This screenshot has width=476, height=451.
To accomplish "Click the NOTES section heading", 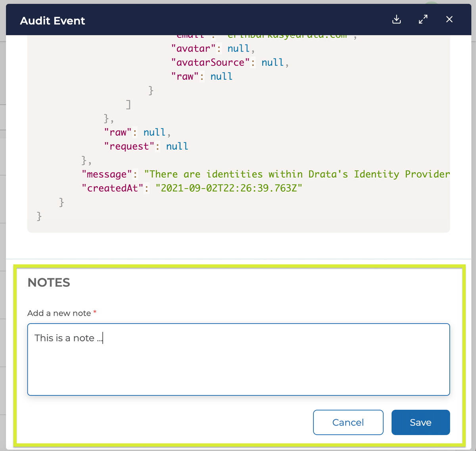I will (x=49, y=282).
